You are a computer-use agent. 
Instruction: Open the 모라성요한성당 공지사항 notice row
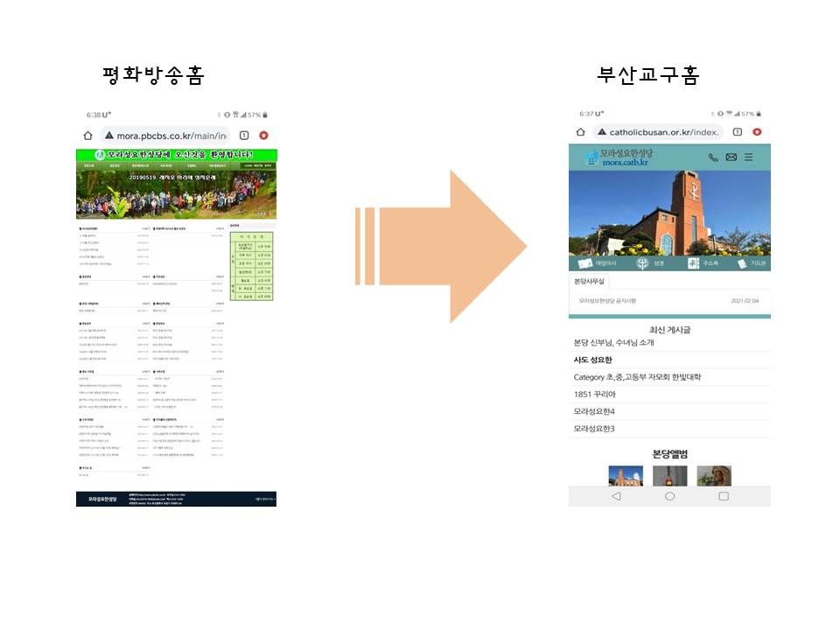click(x=669, y=301)
